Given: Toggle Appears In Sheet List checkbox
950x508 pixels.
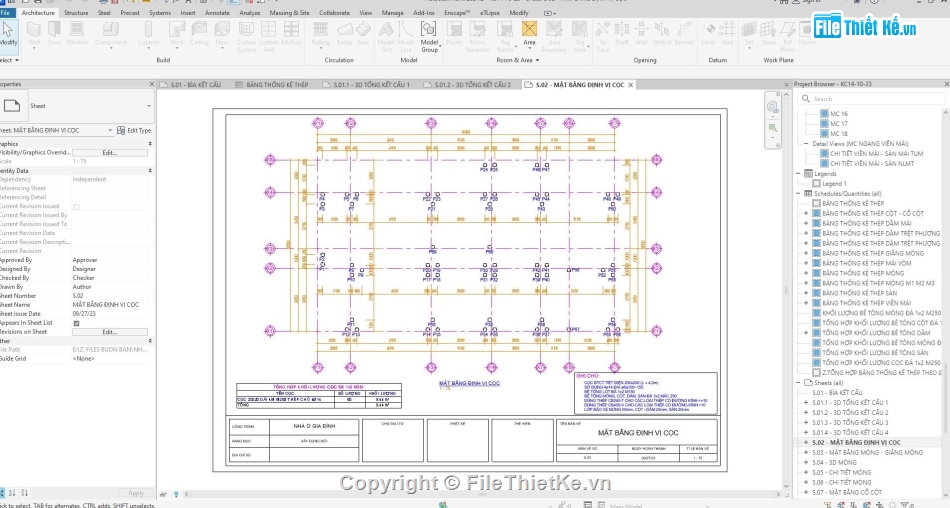Looking at the screenshot, I should point(76,323).
